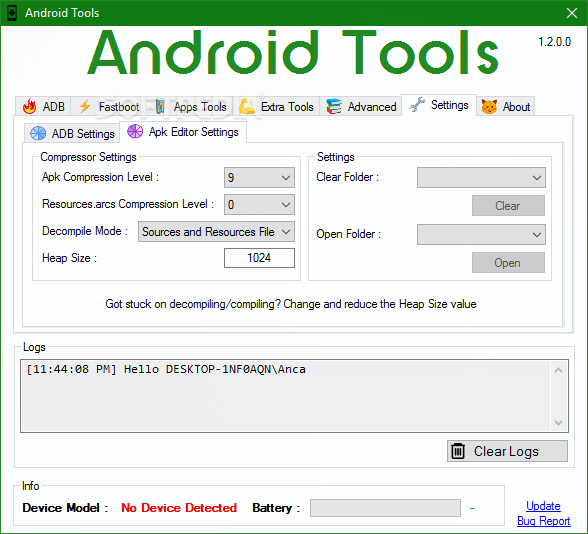Viewport: 588px width, 534px height.
Task: Click the Apps Tools tab icon
Action: 160,106
